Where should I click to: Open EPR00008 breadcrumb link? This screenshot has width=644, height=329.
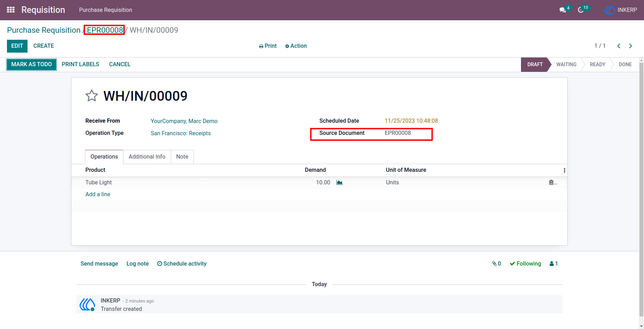(105, 30)
